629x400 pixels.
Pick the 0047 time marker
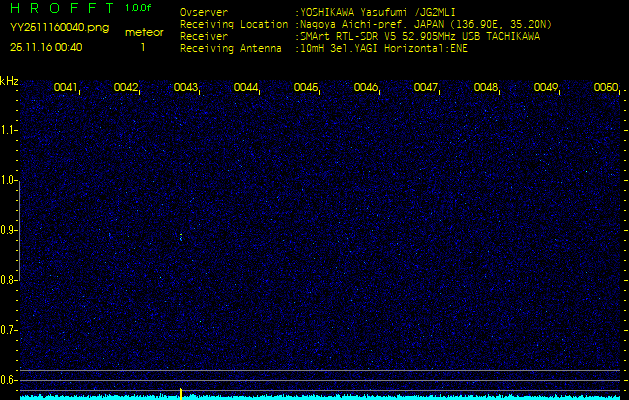point(426,88)
